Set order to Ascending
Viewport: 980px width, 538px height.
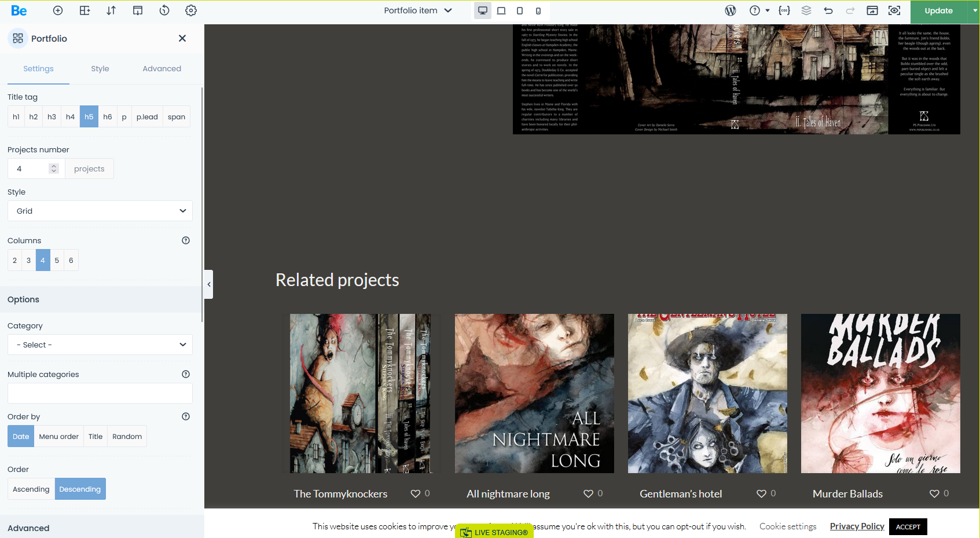click(x=31, y=489)
